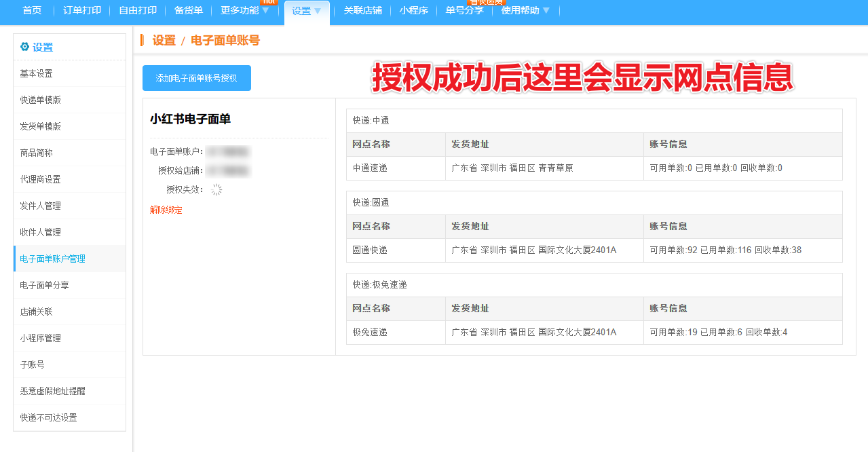Viewport: 868px width, 452px height.
Task: Switch to the 自由打印 tab
Action: pos(138,11)
